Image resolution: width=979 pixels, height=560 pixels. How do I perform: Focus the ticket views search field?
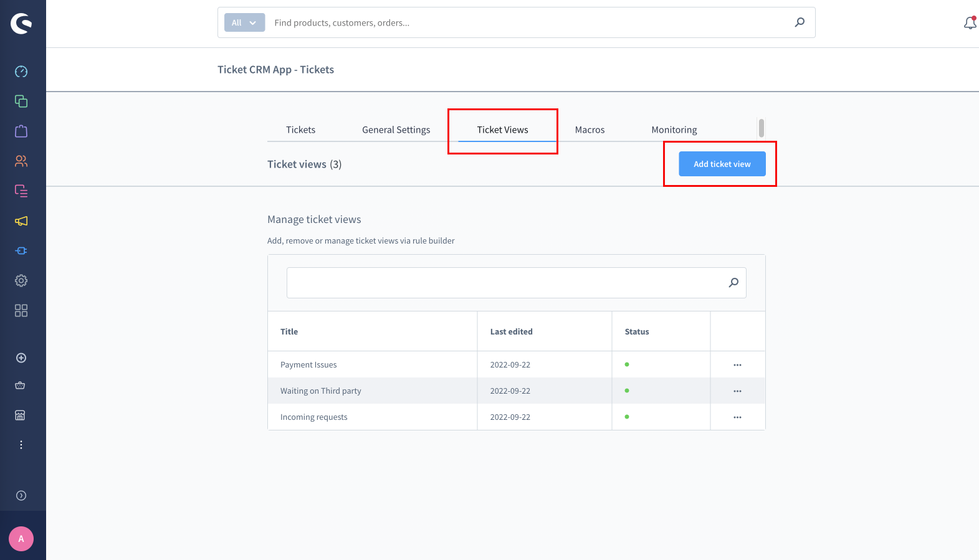click(x=517, y=283)
